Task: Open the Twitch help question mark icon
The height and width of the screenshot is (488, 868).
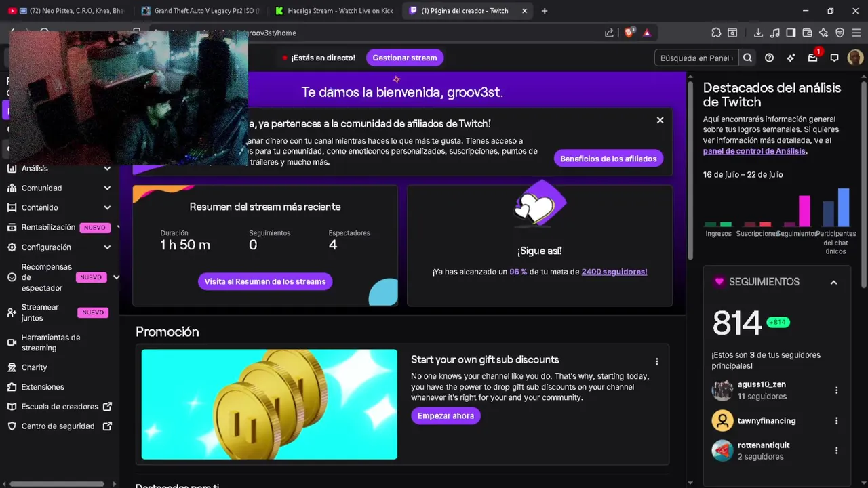Action: click(769, 58)
